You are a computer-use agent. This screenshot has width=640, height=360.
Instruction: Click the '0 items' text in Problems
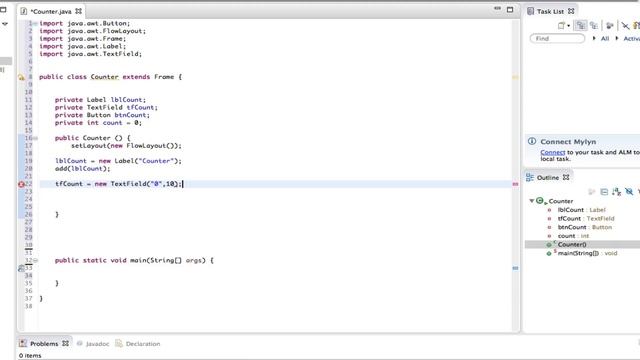pyautogui.click(x=30, y=356)
